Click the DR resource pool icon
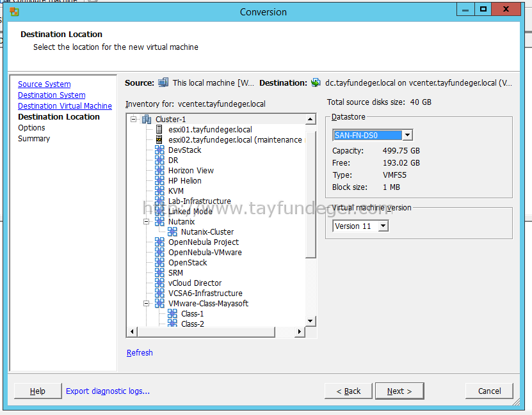Image resolution: width=532 pixels, height=415 pixels. coord(159,160)
